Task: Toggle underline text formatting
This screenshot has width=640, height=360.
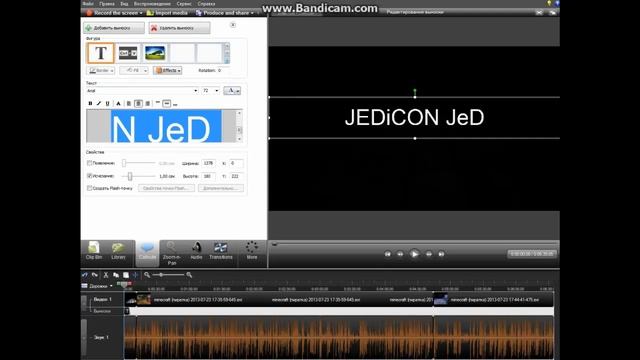Action: click(x=107, y=104)
